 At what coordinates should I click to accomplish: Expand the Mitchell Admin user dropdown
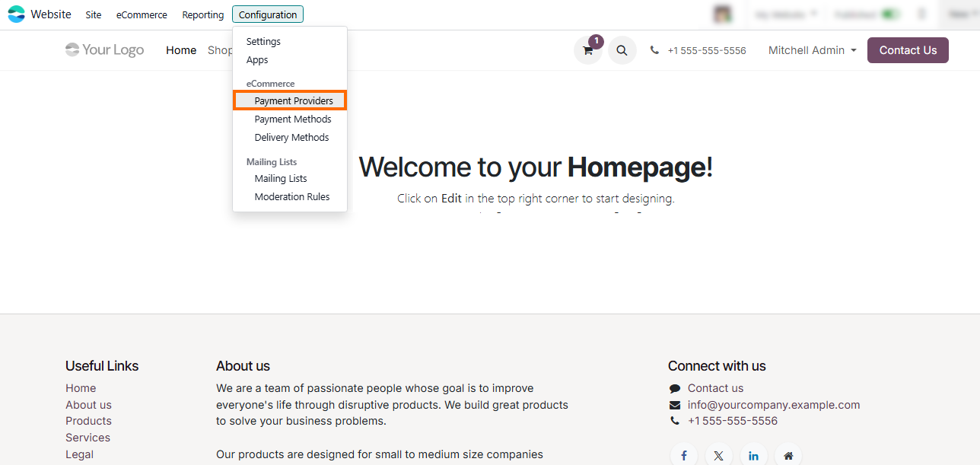point(812,50)
